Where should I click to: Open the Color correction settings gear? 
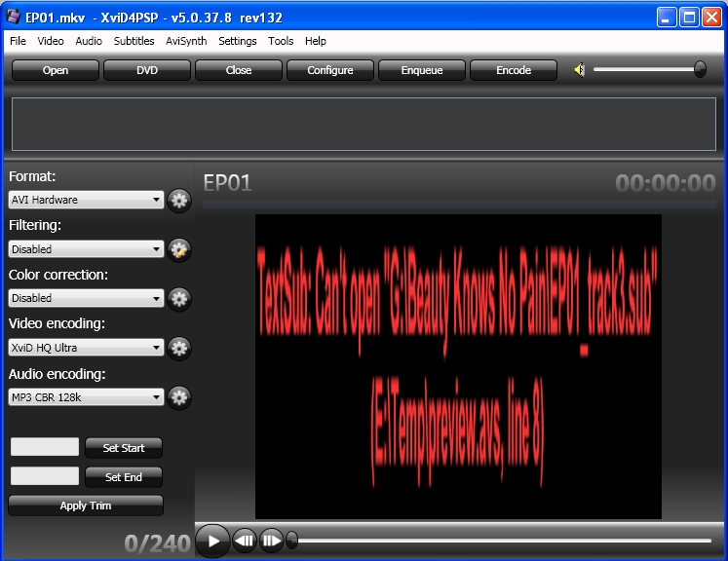pyautogui.click(x=179, y=299)
